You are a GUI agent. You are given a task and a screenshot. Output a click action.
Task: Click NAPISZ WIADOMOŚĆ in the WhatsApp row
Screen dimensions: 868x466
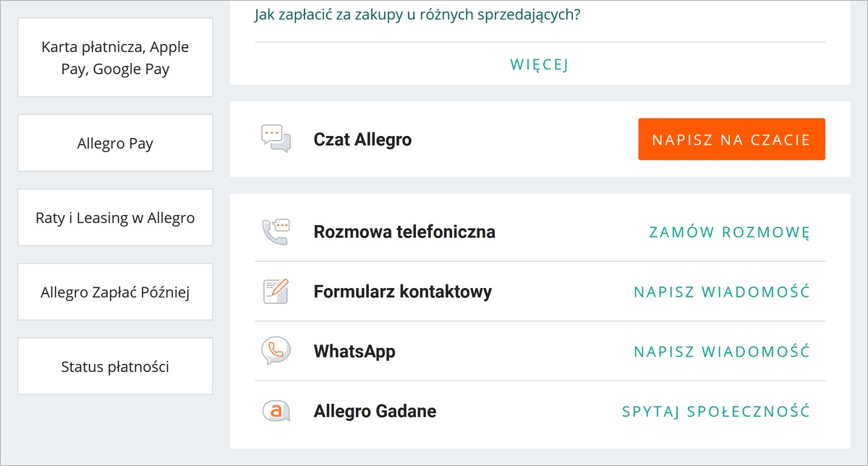point(722,352)
